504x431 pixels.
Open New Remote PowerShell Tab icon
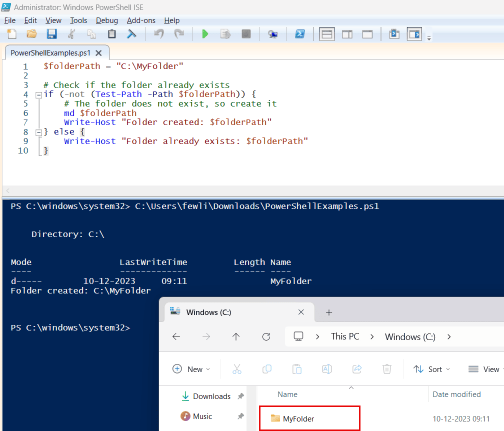click(x=273, y=33)
